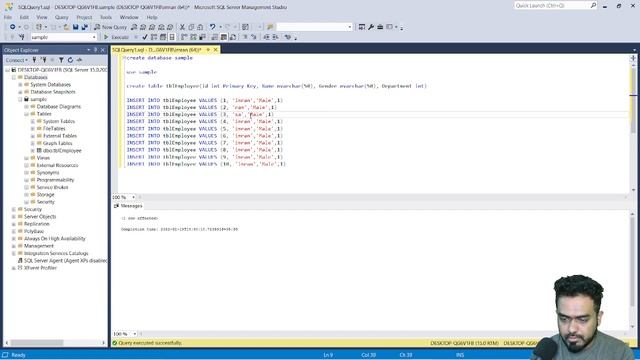Viewport: 640px width, 360px height.
Task: Click the New Query toolbar button
Action: click(111, 27)
